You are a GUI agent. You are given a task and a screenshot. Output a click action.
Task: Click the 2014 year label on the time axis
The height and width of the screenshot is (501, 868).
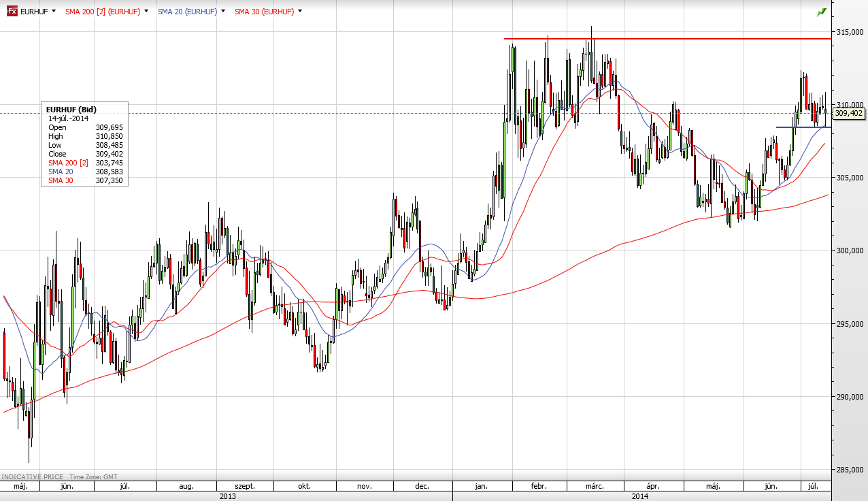639,496
